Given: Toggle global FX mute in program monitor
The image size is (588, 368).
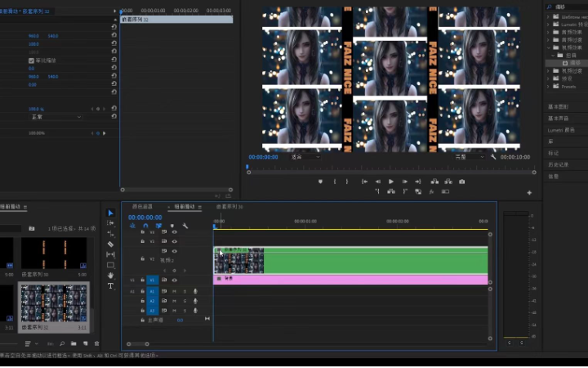Looking at the screenshot, I should pos(432,191).
